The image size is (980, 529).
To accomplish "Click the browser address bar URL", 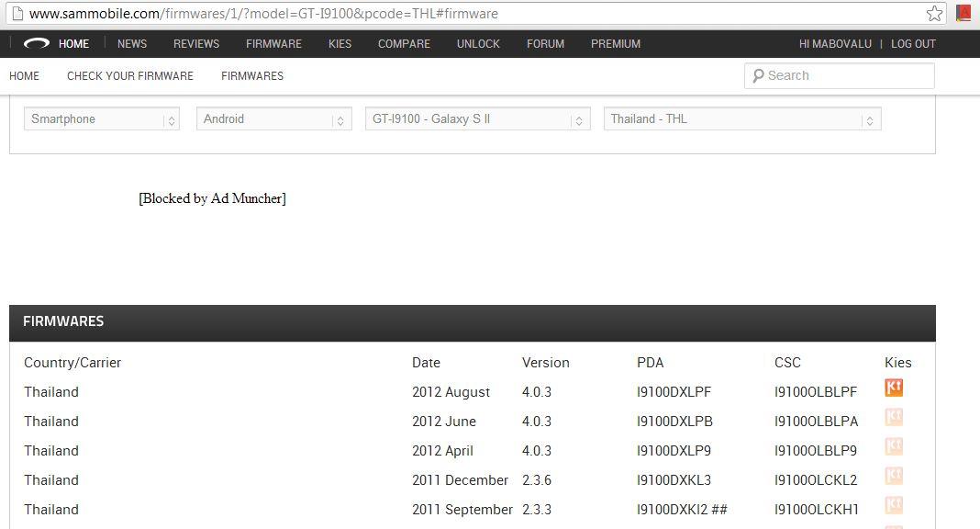I will coord(263,13).
